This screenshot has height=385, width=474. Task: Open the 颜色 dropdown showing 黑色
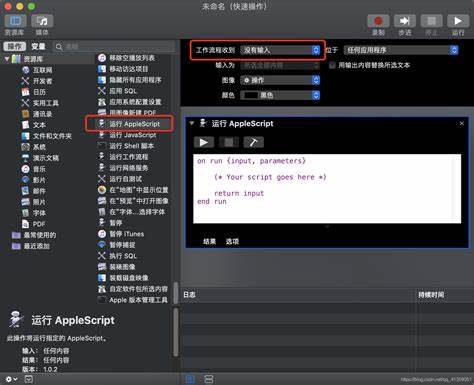[x=280, y=95]
